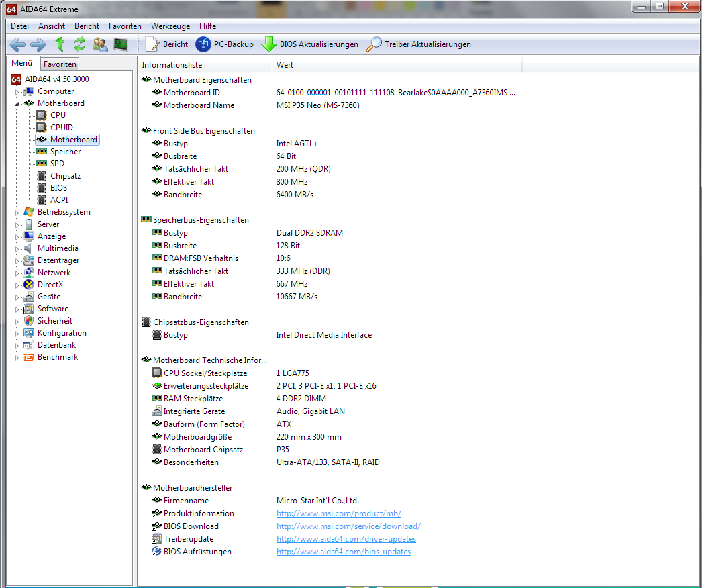This screenshot has width=702, height=588.
Task: Click the Konfiguration icon in tree
Action: (x=29, y=333)
